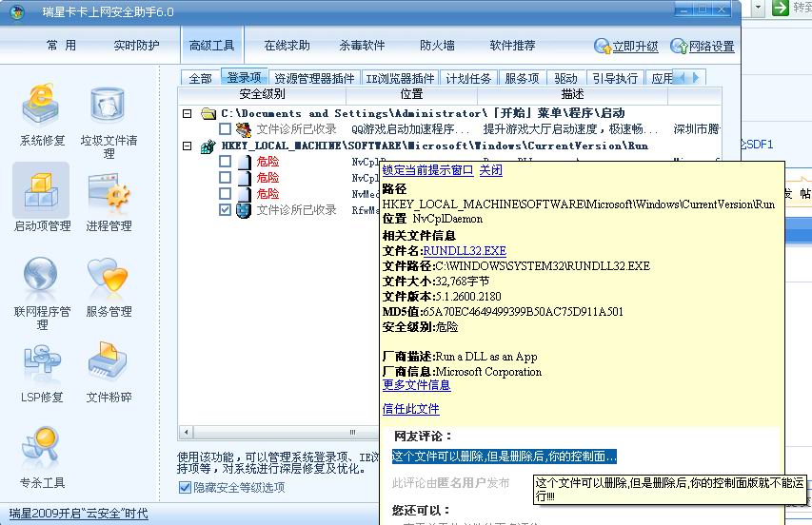Uncheck the RfwMain 文件诊所已收录 checkbox
Viewport: 812px width, 525px height.
point(225,209)
